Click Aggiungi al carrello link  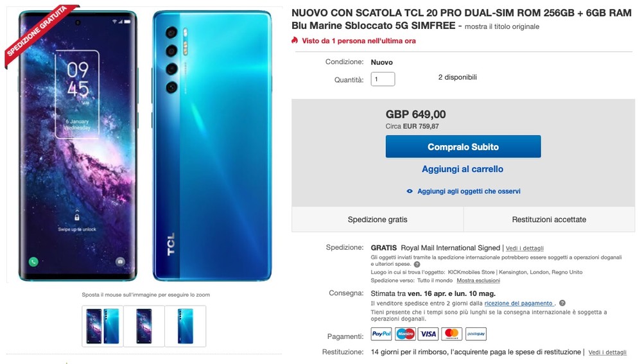(x=463, y=169)
